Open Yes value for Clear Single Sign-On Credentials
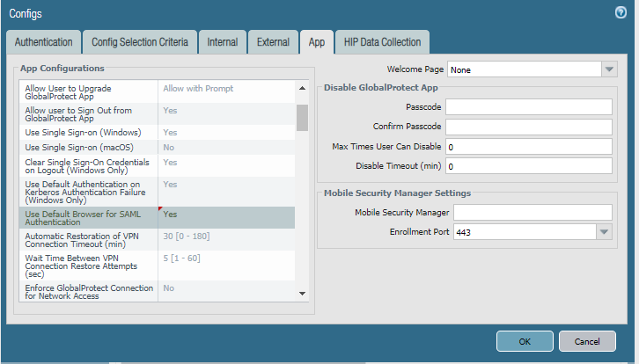 (226, 165)
